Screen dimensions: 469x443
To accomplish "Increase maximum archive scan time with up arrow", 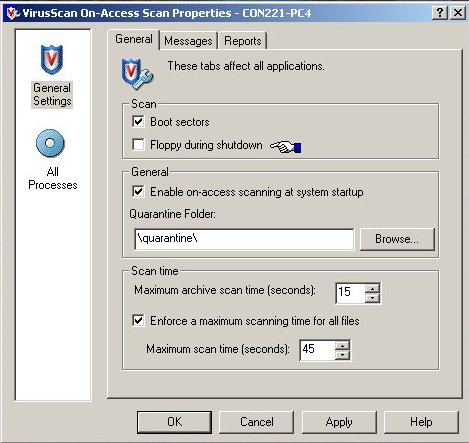I will pyautogui.click(x=372, y=288).
